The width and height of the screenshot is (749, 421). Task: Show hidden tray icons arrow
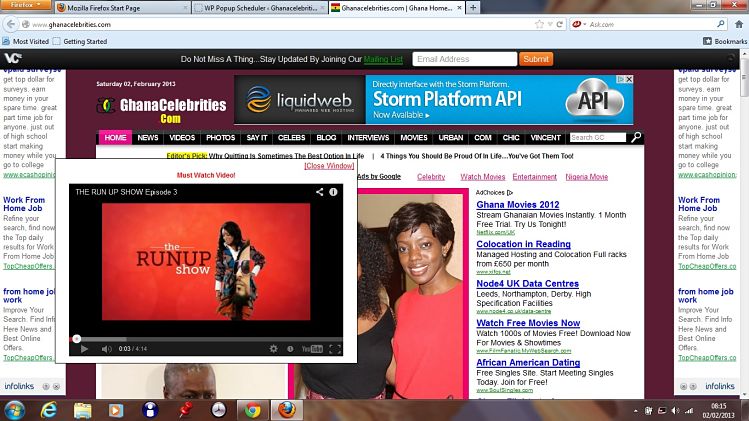(x=635, y=410)
